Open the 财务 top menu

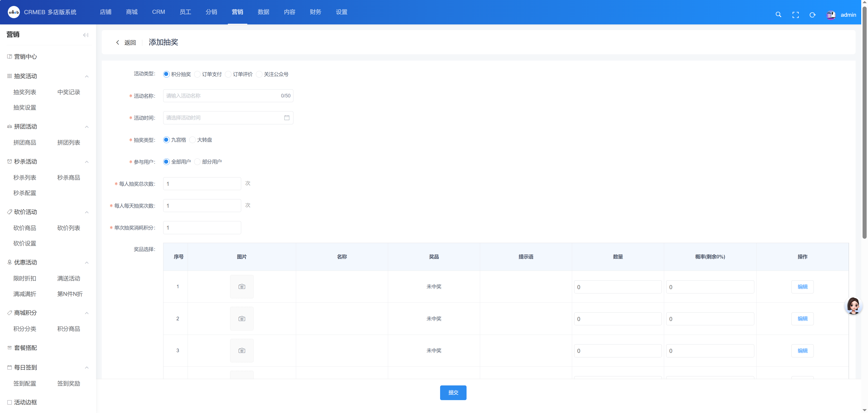pos(315,12)
